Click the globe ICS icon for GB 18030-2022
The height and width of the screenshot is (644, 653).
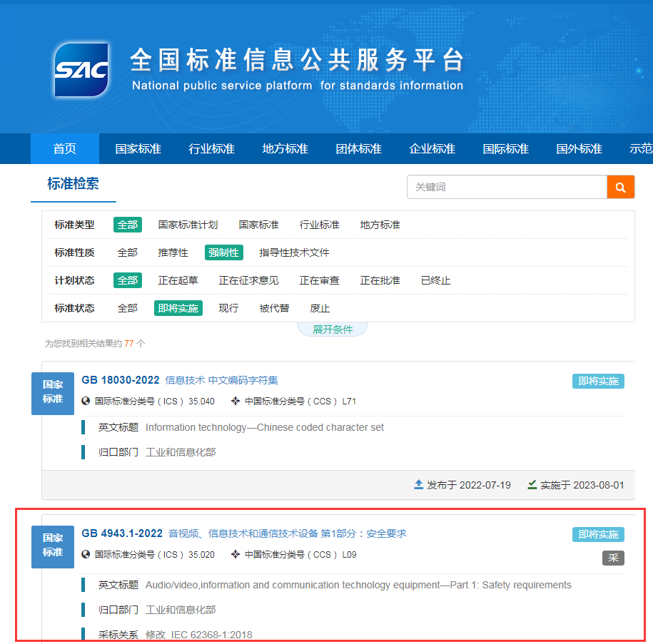pos(86,401)
